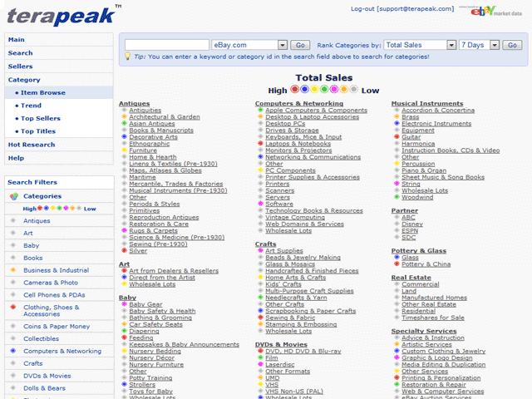The image size is (532, 399).
Task: Open the Hot Research menu item
Action: coord(59,145)
